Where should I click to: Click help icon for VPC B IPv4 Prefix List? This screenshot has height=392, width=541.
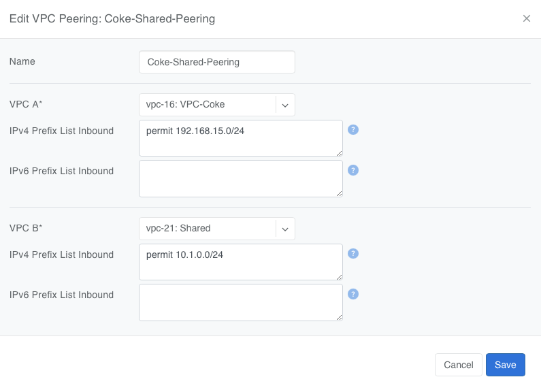pyautogui.click(x=353, y=254)
